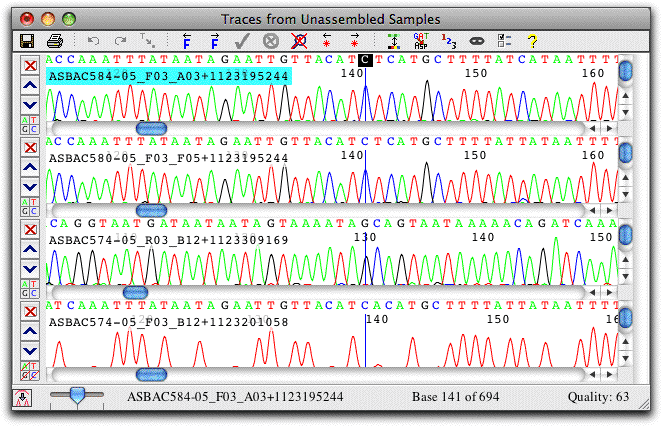Click the save floppy disk icon
Viewport: 662px width, 426px height.
[27, 41]
